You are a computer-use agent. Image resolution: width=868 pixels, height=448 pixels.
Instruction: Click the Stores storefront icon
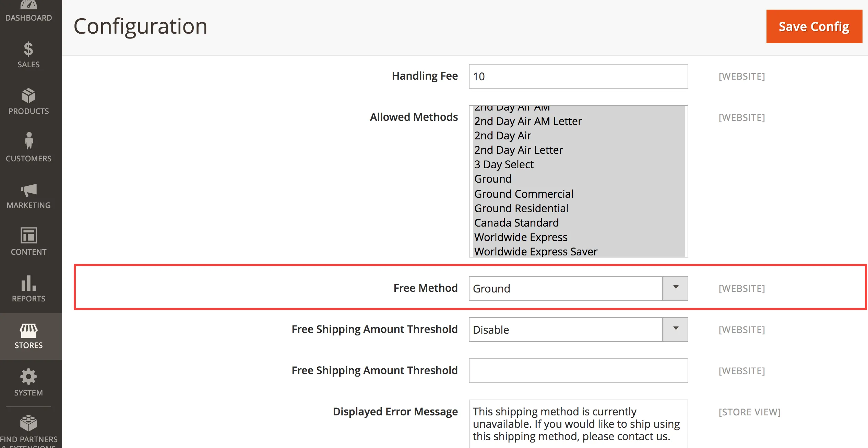(28, 331)
